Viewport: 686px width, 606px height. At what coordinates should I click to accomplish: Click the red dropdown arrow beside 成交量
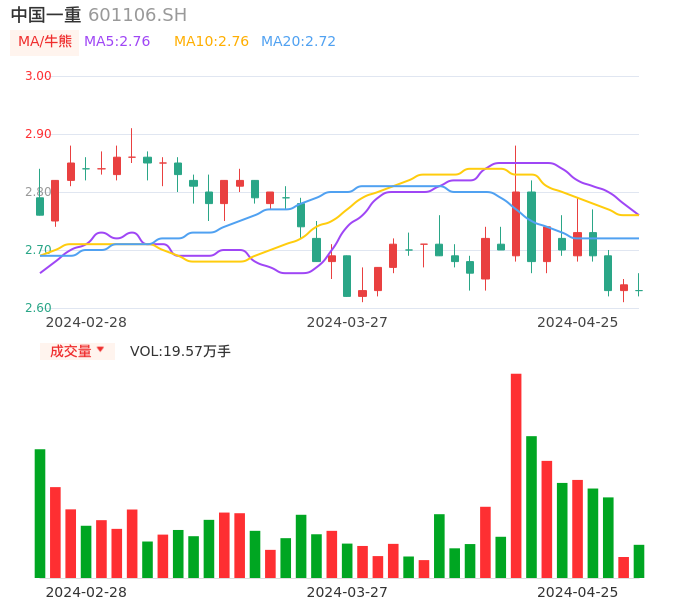[x=100, y=350]
